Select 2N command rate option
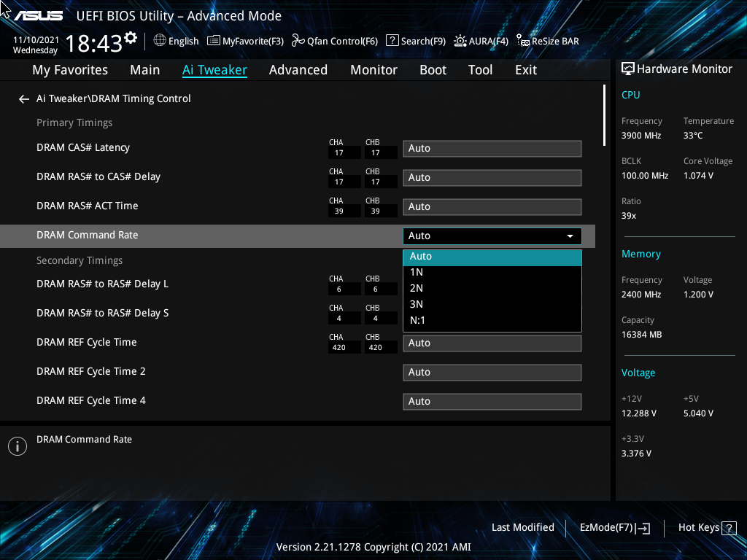 click(x=492, y=289)
